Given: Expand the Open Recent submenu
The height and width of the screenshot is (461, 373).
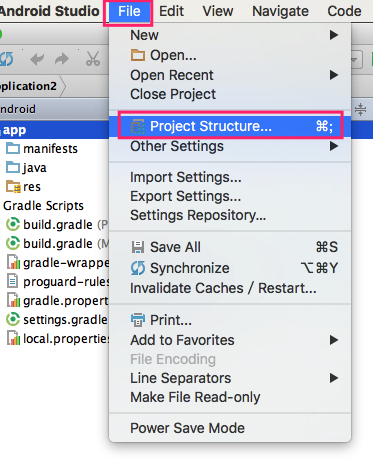Looking at the screenshot, I should click(x=230, y=75).
